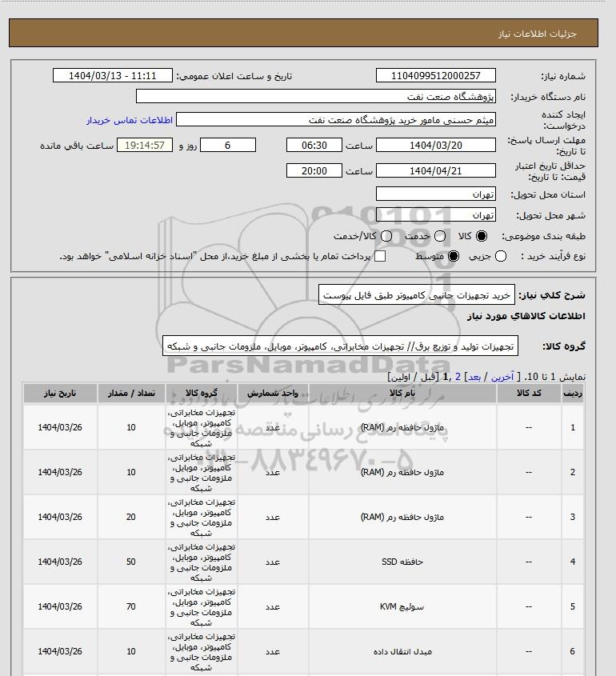
Task: Click the کد کالا column header
Action: (529, 393)
